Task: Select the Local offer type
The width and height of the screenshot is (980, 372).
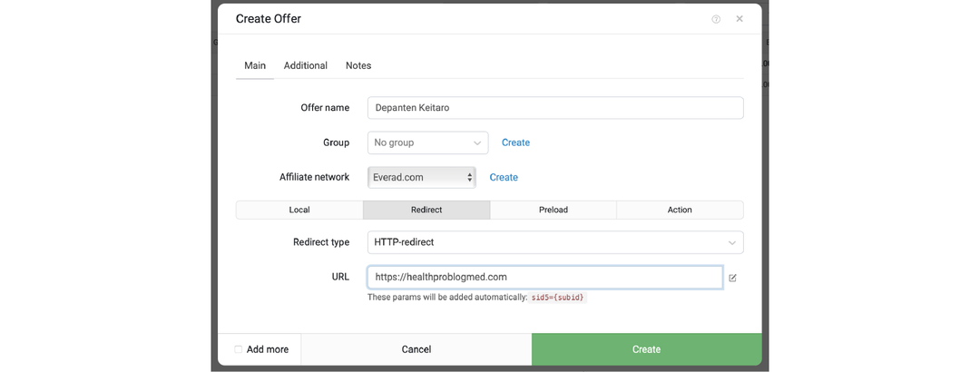Action: 299,210
